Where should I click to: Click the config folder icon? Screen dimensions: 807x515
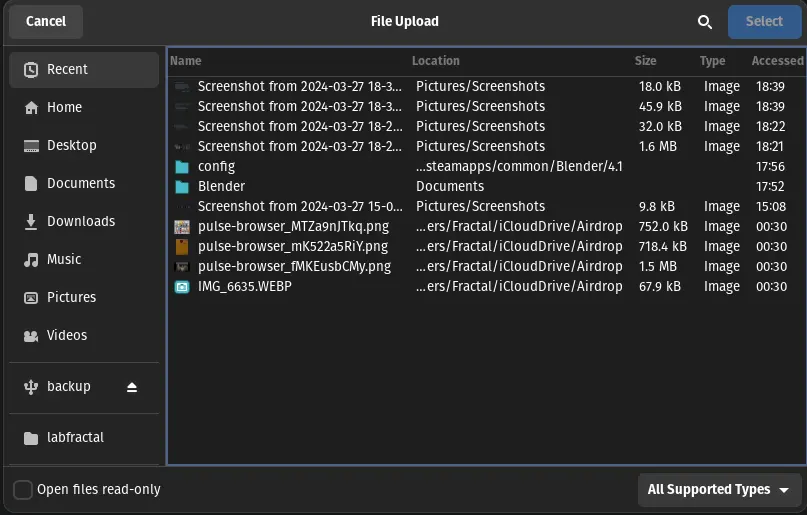coord(182,167)
